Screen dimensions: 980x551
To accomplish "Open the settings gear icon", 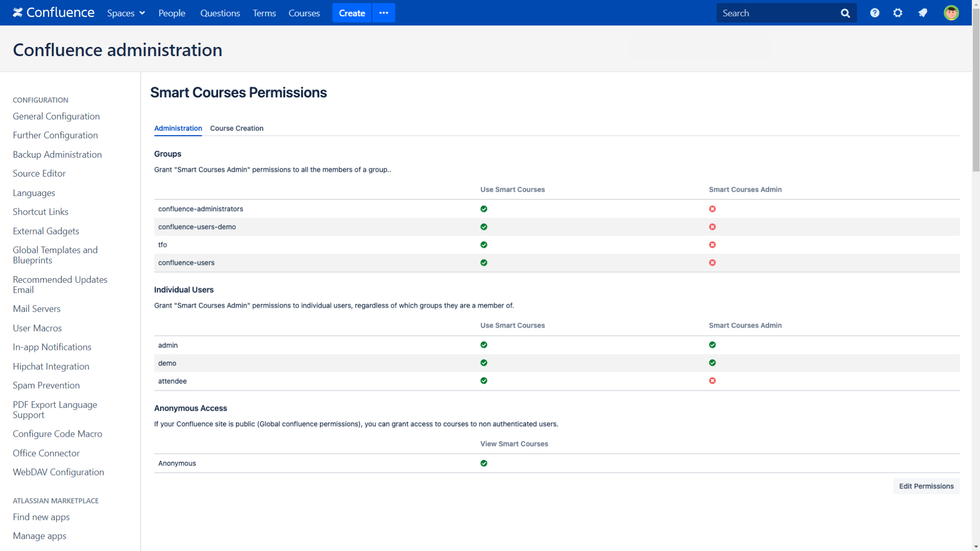I will tap(898, 13).
